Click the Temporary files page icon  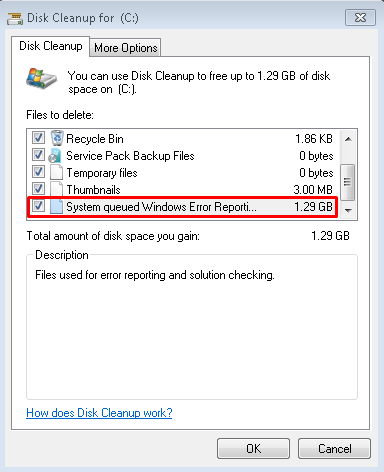56,172
